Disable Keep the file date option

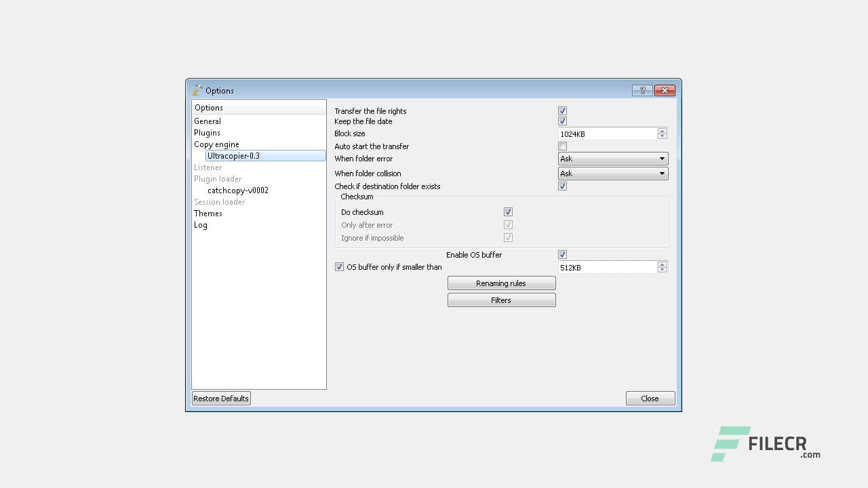pyautogui.click(x=562, y=121)
